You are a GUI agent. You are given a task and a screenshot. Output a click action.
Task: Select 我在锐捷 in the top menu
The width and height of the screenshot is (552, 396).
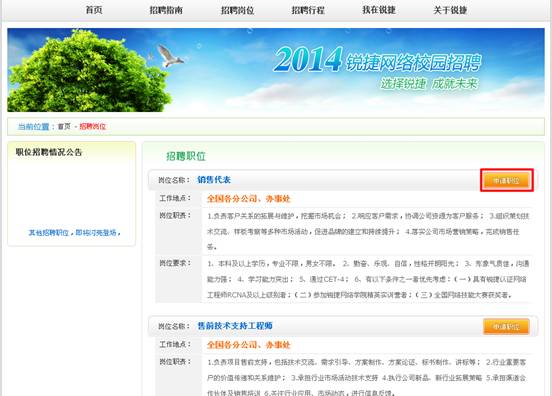[379, 10]
